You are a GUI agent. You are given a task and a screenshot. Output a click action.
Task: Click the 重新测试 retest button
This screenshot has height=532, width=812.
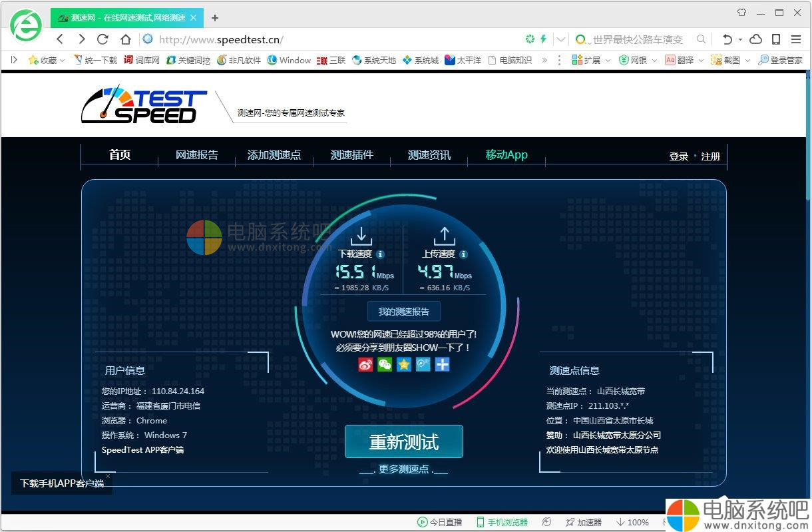coord(404,441)
